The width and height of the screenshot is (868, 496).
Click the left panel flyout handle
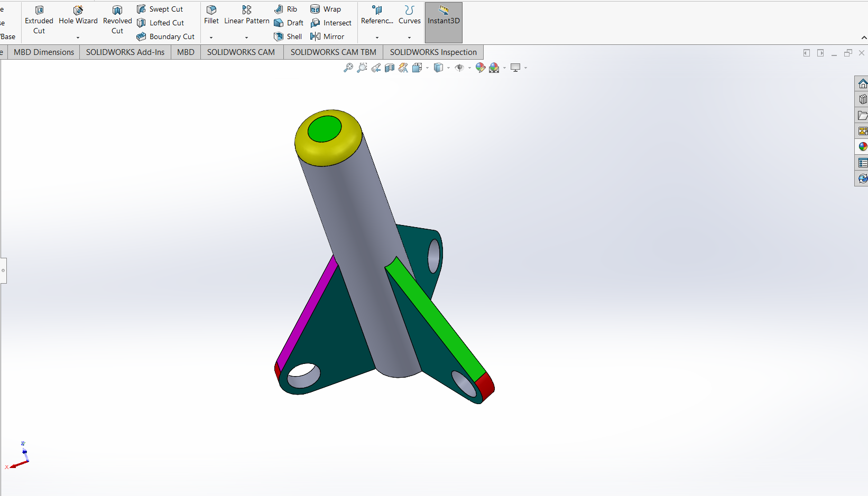pyautogui.click(x=3, y=270)
